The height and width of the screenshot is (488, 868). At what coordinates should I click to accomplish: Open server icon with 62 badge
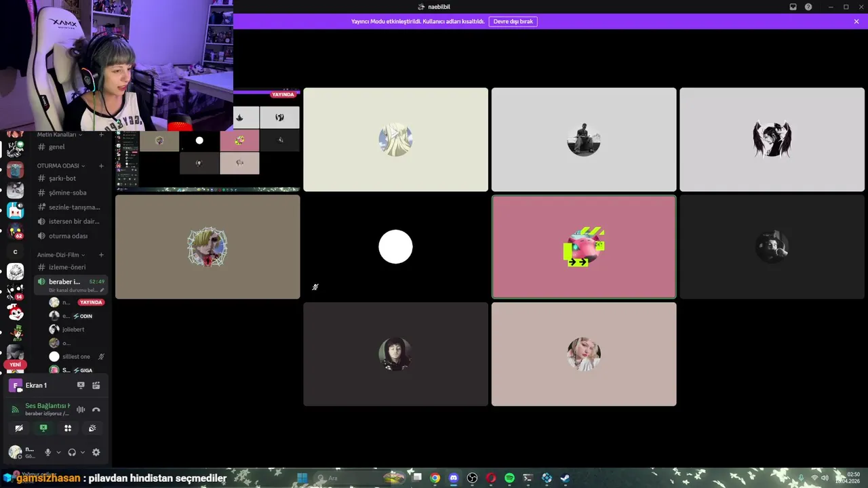pos(15,231)
